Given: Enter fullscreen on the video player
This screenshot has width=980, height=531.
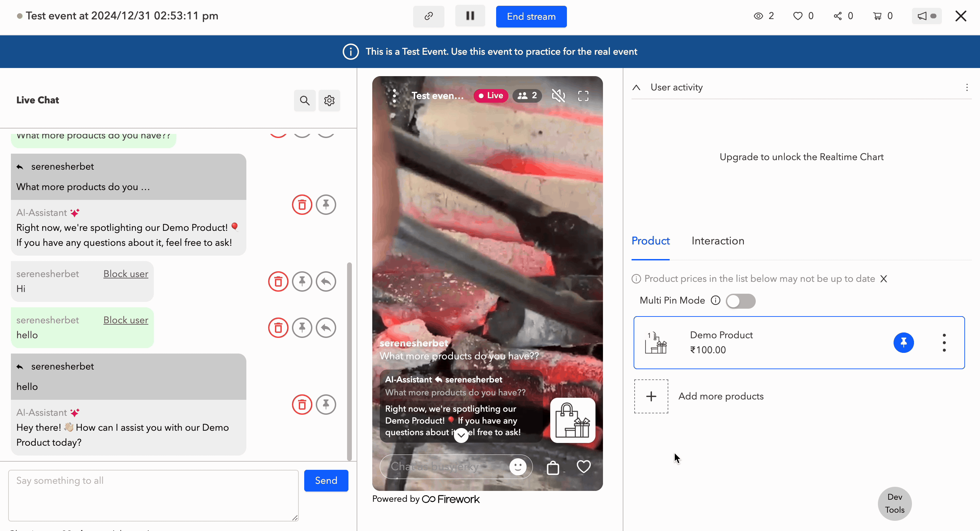Looking at the screenshot, I should coord(583,96).
